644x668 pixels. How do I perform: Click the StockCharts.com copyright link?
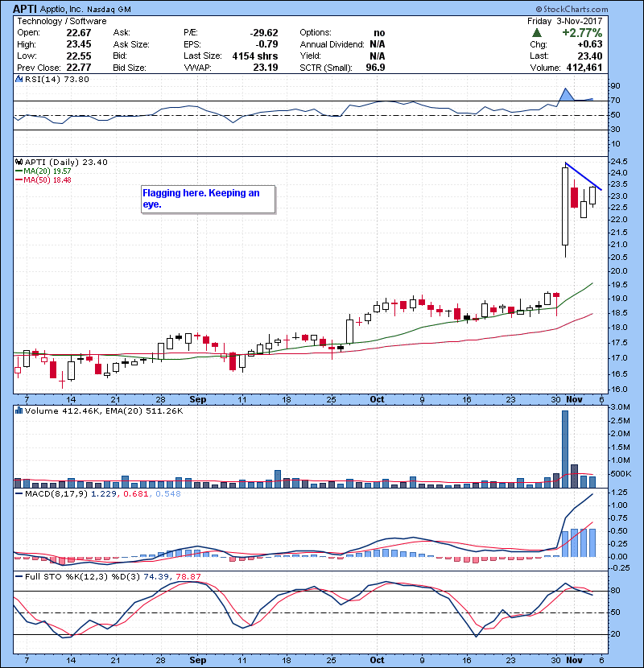572,9
